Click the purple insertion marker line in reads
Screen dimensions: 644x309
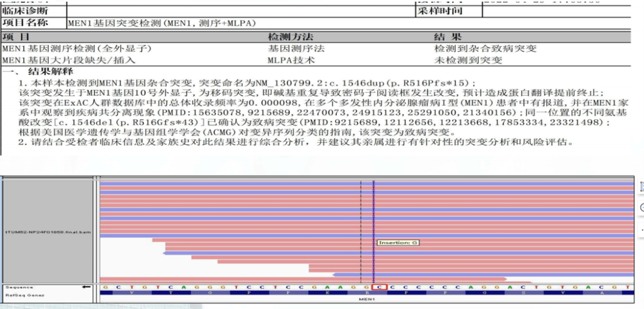[x=373, y=226]
